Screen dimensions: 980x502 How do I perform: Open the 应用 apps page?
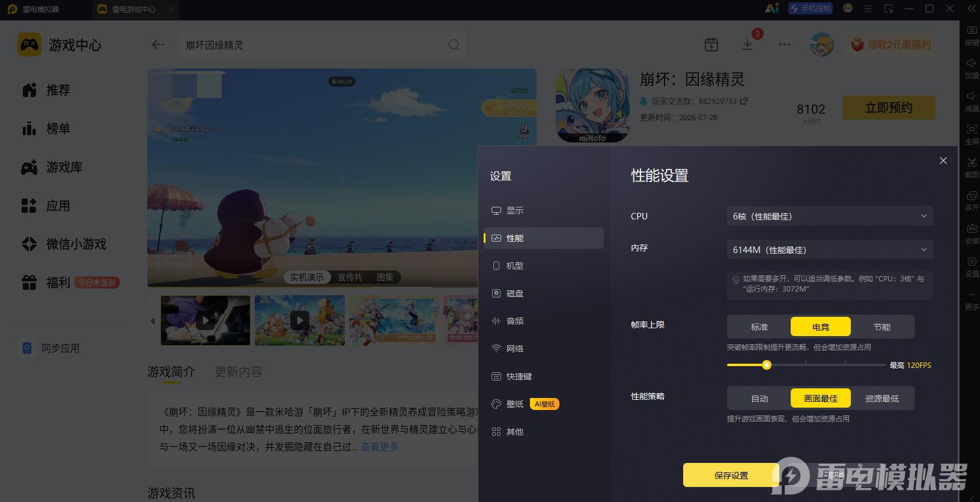47,206
